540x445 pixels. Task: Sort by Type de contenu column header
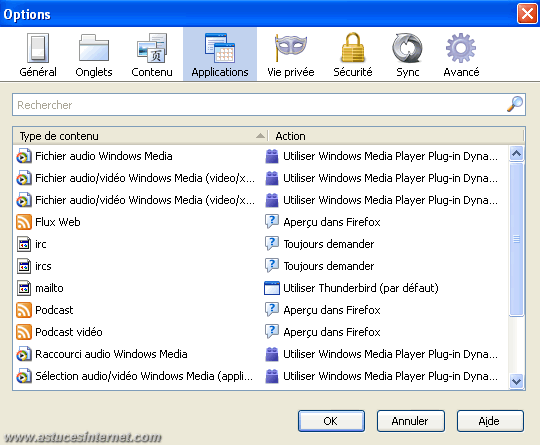(141, 136)
